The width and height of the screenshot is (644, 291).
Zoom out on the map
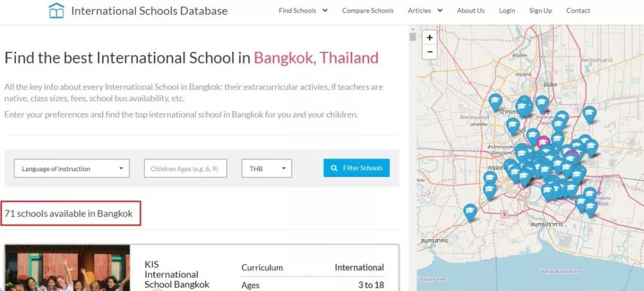click(429, 52)
